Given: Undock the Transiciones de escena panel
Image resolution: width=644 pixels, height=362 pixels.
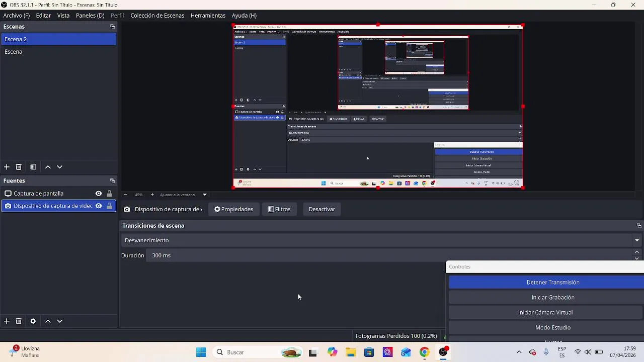Looking at the screenshot, I should pos(639,226).
